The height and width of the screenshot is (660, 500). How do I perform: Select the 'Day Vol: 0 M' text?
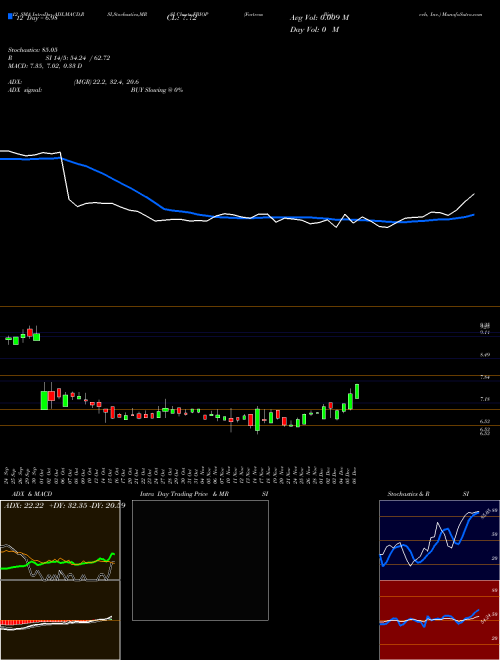pyautogui.click(x=314, y=30)
